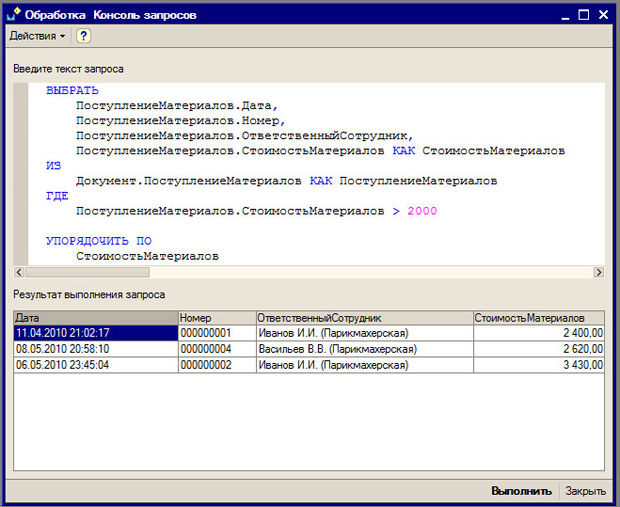This screenshot has width=620, height=507.
Task: Click the ИЗ keyword in the query
Action: 53,166
